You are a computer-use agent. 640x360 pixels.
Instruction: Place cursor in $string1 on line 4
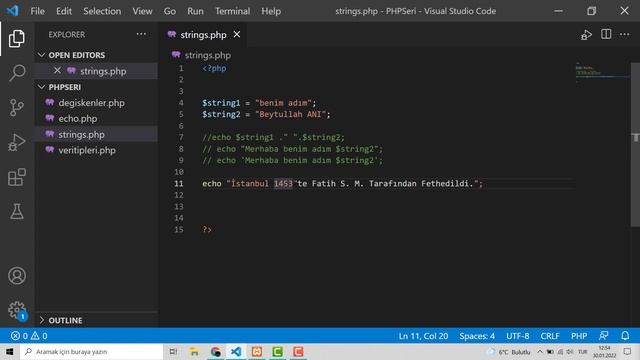[x=221, y=103]
